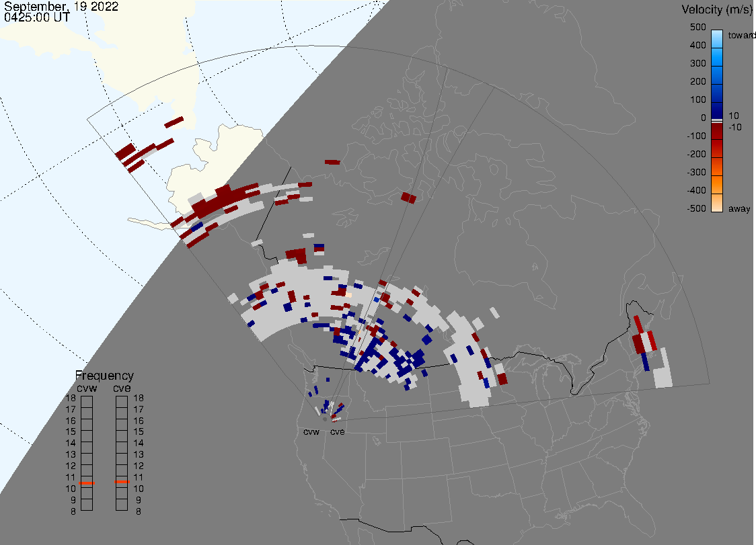
Task: Click the 'Frequency' legend title
Action: (x=104, y=376)
